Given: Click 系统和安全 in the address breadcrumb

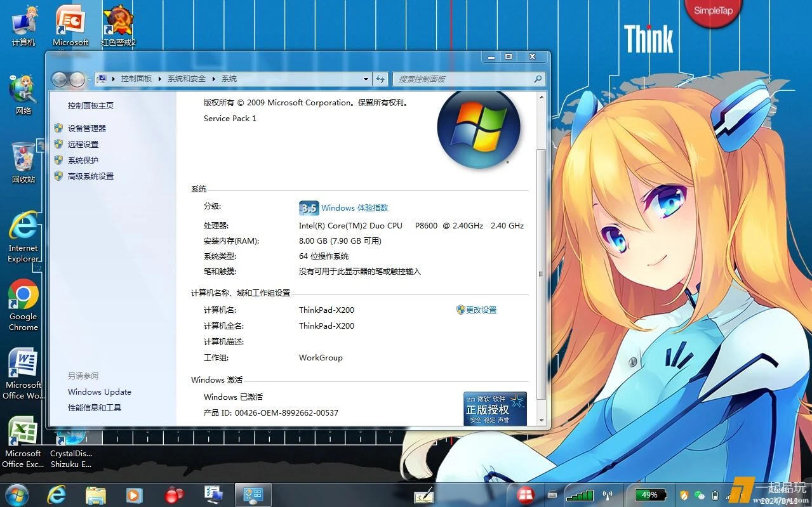Looking at the screenshot, I should (187, 79).
